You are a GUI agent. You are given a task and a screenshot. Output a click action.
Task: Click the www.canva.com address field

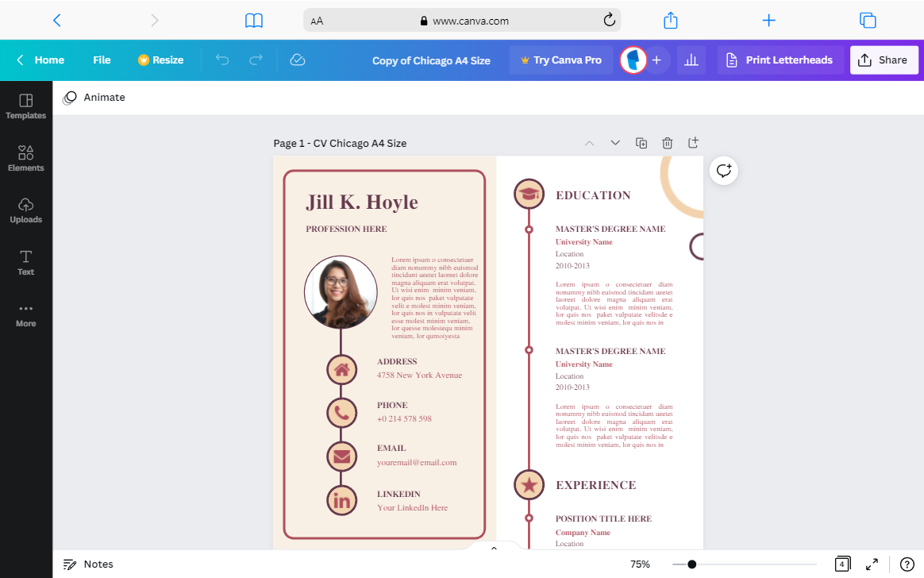click(x=462, y=21)
